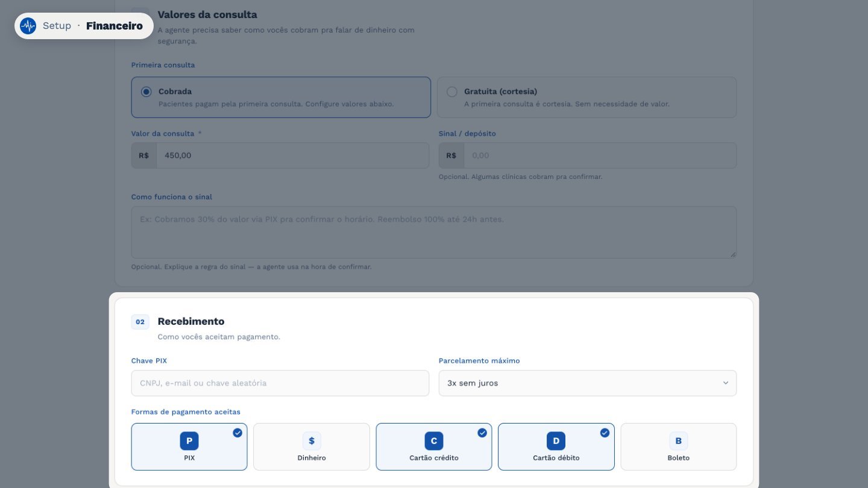Viewport: 868px width, 488px height.
Task: Click the Financeiro breadcrumb item
Action: coord(115,26)
